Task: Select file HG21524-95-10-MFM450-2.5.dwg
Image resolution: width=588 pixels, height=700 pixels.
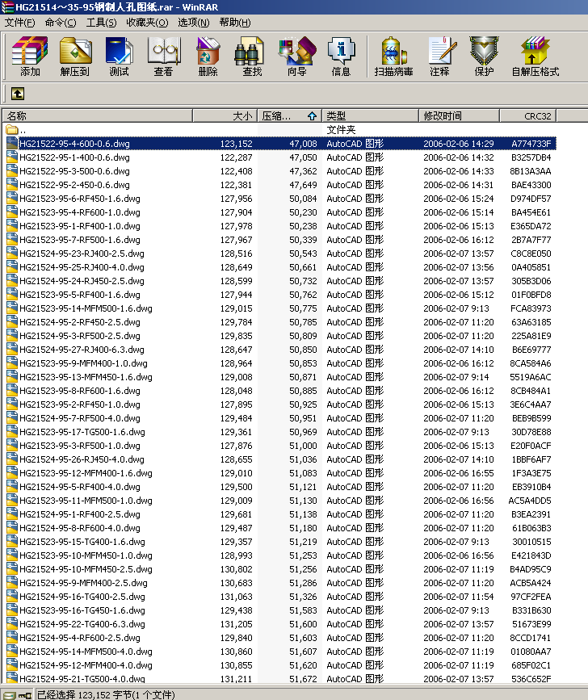Action: tap(86, 569)
